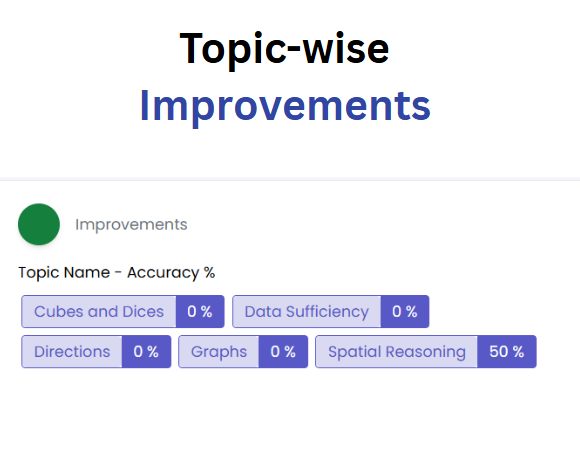This screenshot has height=455, width=580.
Task: Select the Directions topic label
Action: tap(72, 351)
